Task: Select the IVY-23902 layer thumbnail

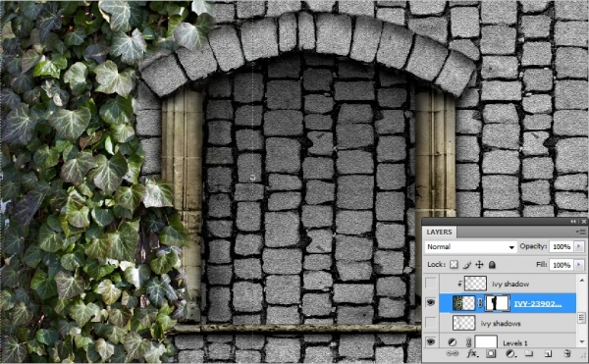Action: click(x=464, y=303)
